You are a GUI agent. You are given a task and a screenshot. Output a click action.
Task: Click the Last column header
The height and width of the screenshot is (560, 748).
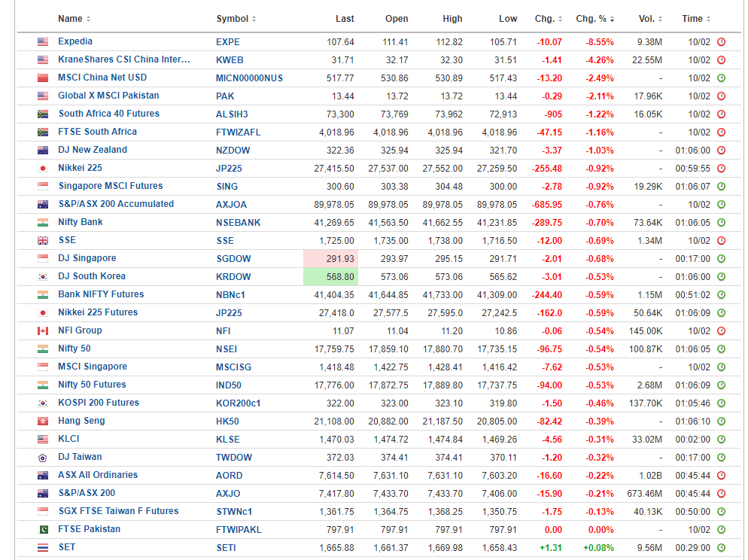(x=345, y=19)
